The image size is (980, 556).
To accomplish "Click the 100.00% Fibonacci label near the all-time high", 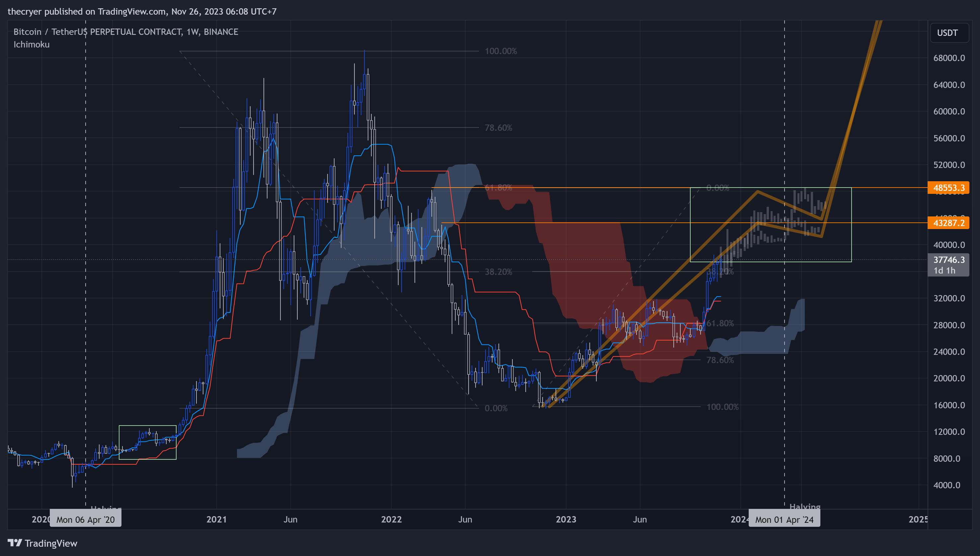I will click(501, 51).
